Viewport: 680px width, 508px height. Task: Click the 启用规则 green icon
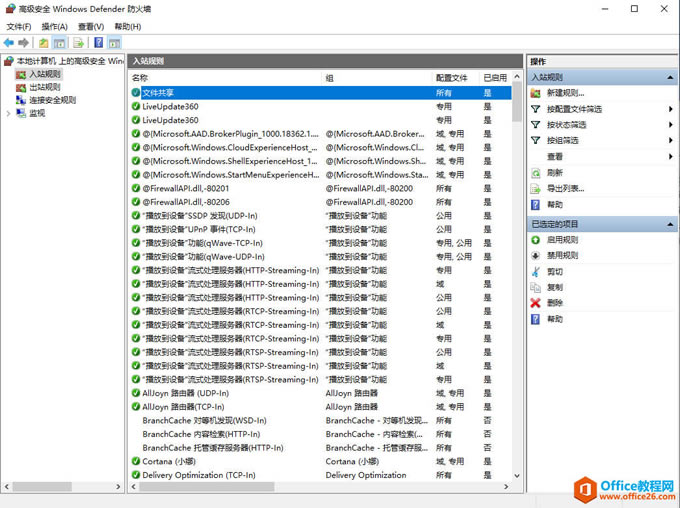(536, 240)
